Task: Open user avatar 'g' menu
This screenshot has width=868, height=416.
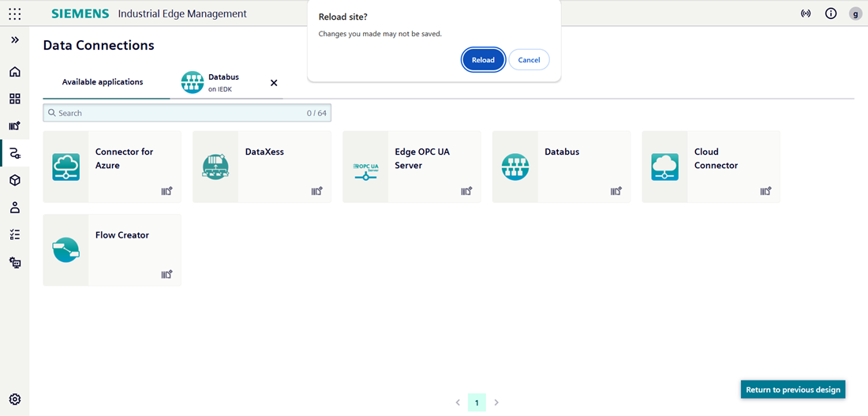Action: tap(855, 14)
